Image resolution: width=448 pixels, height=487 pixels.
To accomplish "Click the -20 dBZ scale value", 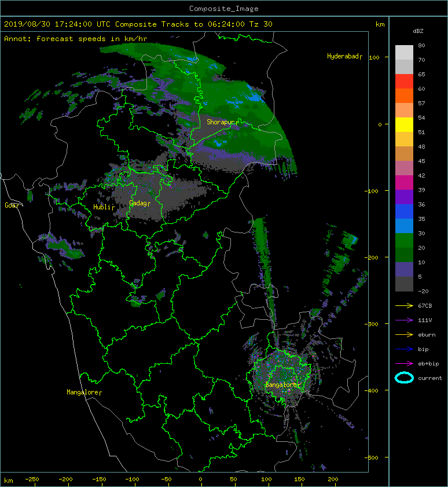I will [423, 291].
